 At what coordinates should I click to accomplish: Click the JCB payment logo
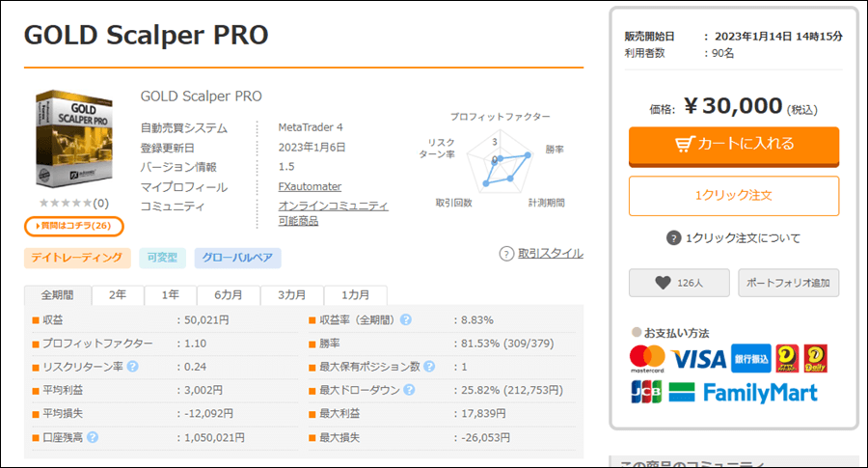point(646,392)
